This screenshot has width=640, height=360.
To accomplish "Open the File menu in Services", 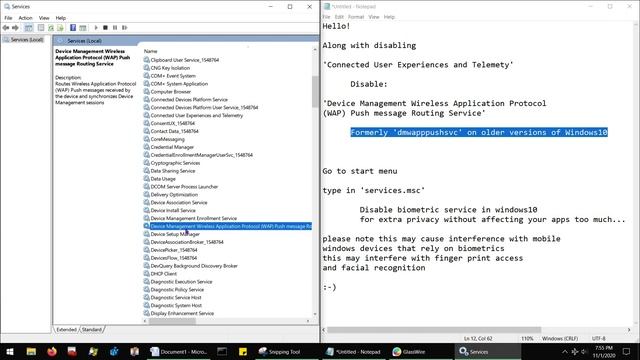I will (x=8, y=18).
